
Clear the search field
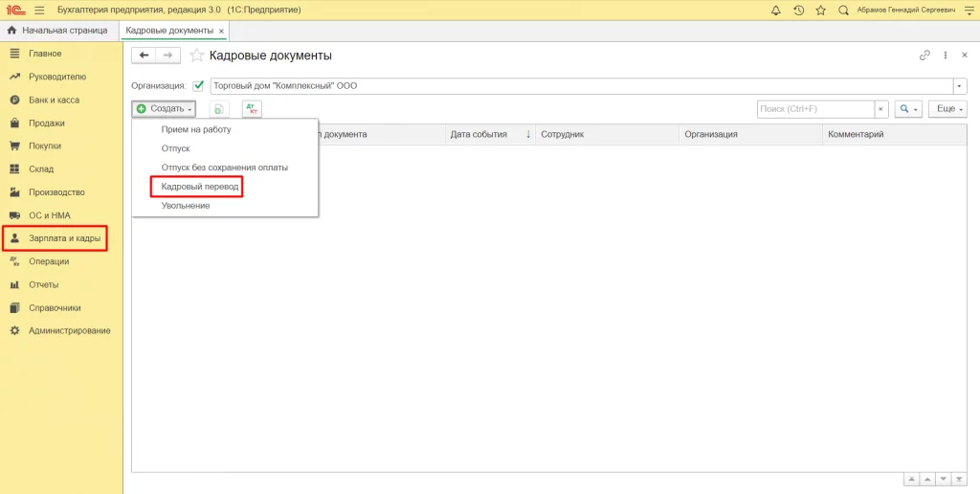(x=880, y=109)
